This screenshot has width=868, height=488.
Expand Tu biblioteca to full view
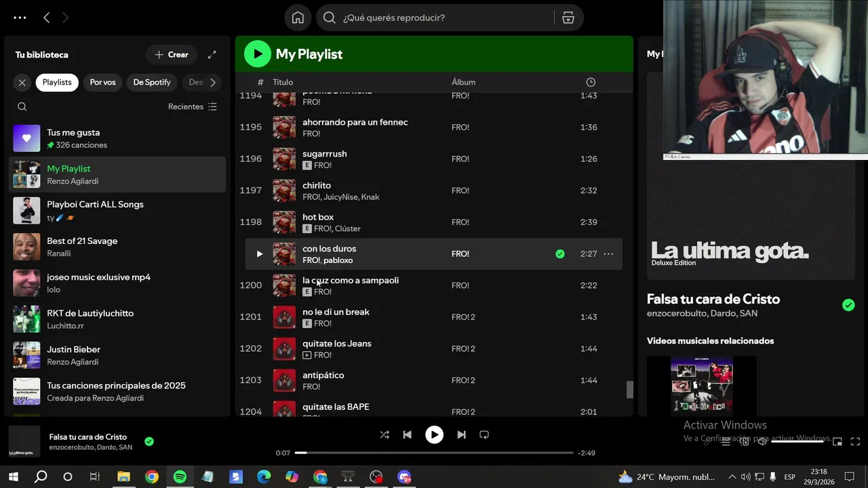coord(212,54)
